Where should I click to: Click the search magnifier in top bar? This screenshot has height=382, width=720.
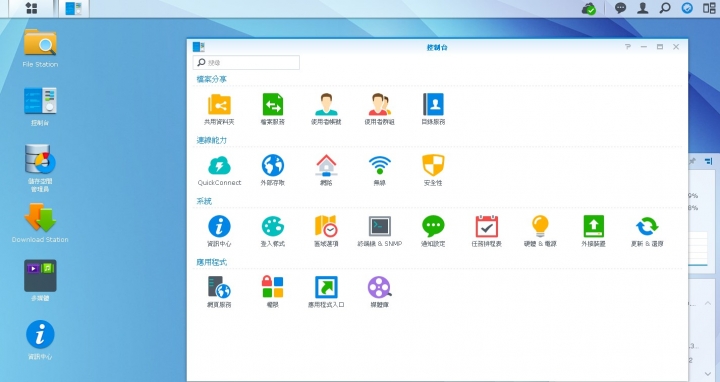pos(665,8)
